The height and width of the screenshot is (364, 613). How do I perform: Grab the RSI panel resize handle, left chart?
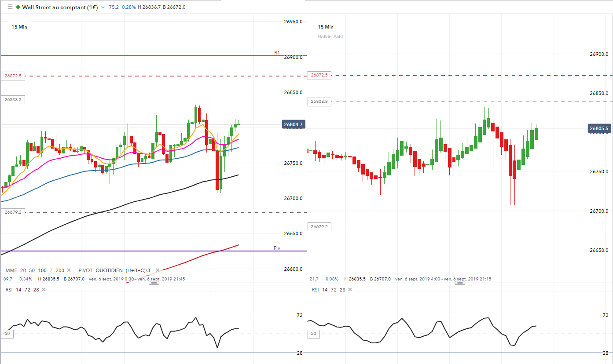[x=154, y=283]
